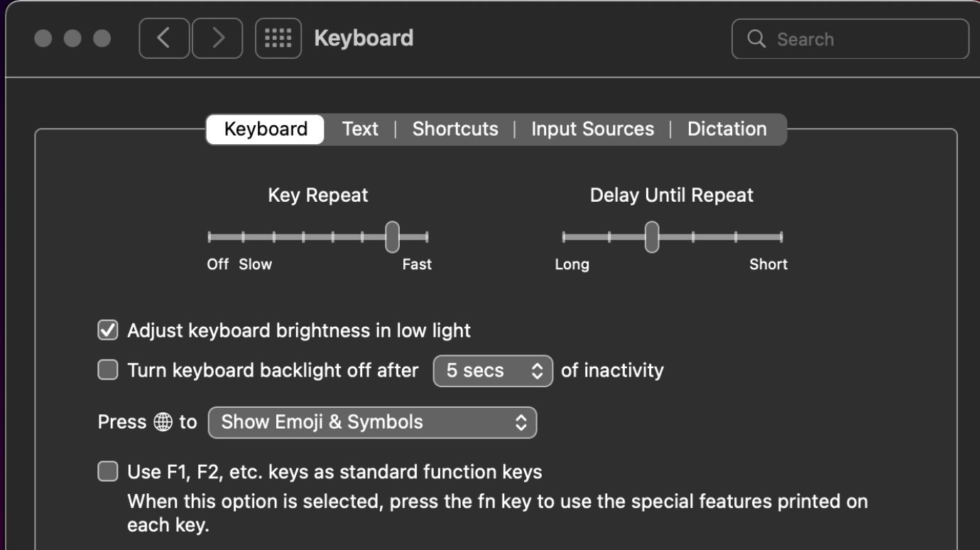
Task: Go to the Dictation tab
Action: pyautogui.click(x=726, y=129)
